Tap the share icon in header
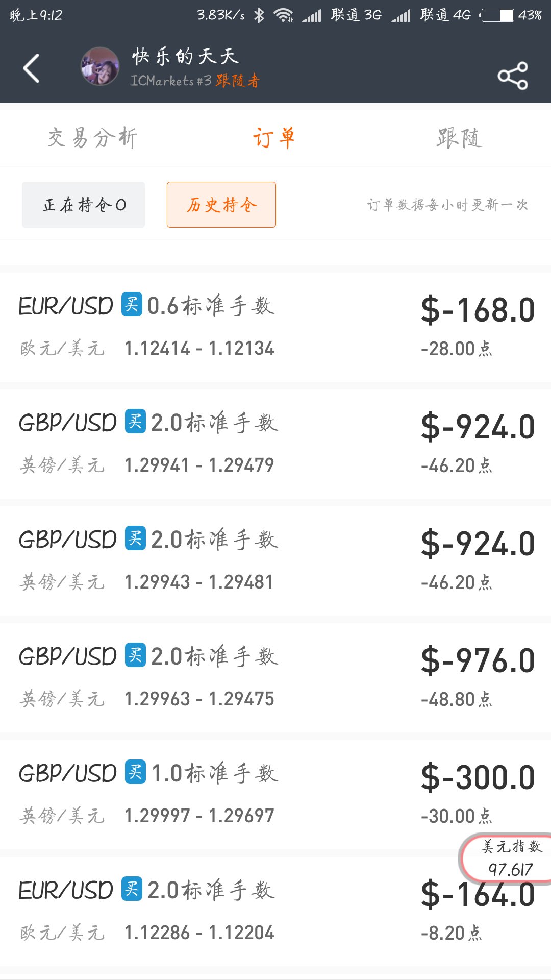Screen dimensions: 551x980 coord(512,76)
